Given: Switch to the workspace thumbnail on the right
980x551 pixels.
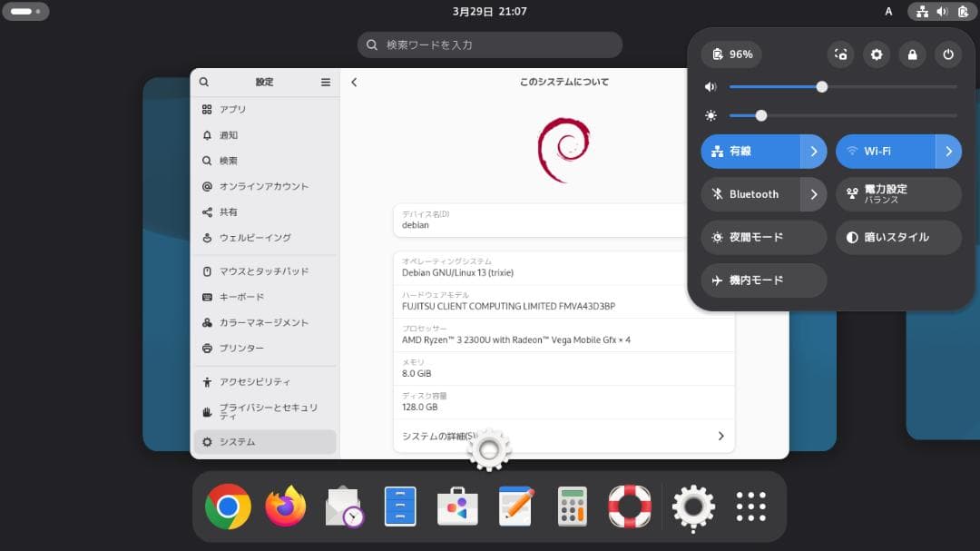Looking at the screenshot, I should point(943,375).
